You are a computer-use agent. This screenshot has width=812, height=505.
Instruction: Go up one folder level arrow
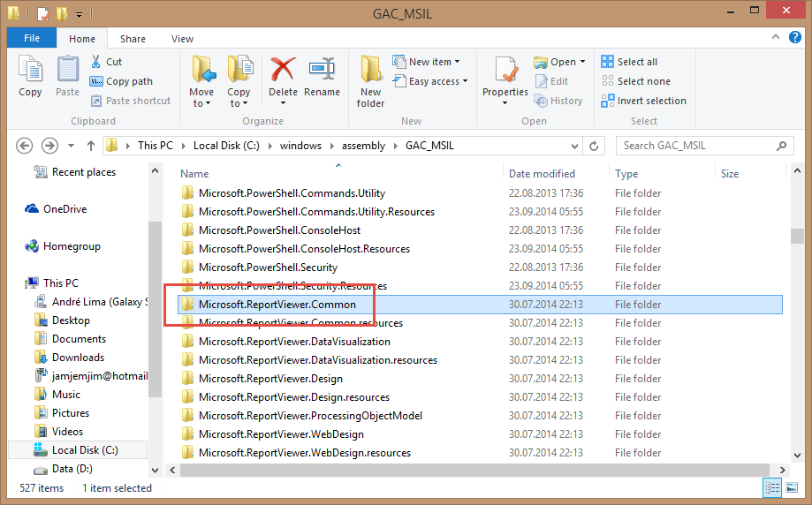(x=91, y=146)
